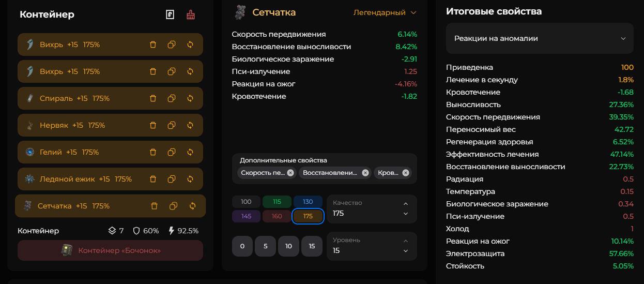Delete the Гелий artifact

coord(153,152)
